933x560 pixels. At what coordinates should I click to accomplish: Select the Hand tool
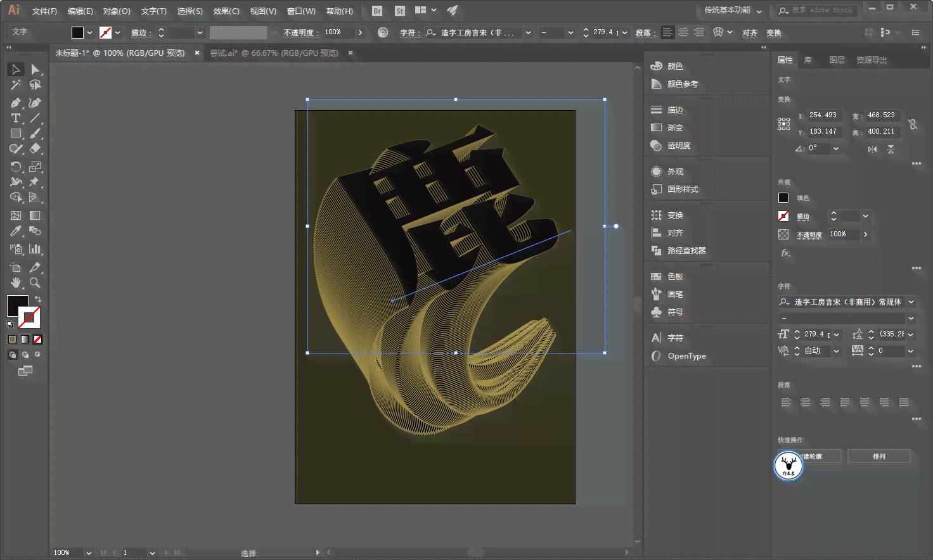(16, 283)
